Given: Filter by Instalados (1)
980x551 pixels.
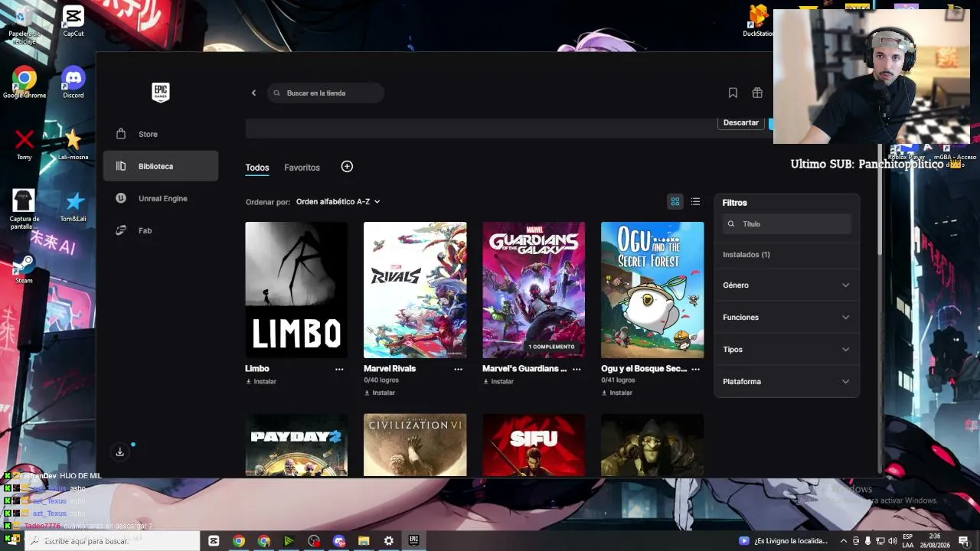Looking at the screenshot, I should click(746, 255).
